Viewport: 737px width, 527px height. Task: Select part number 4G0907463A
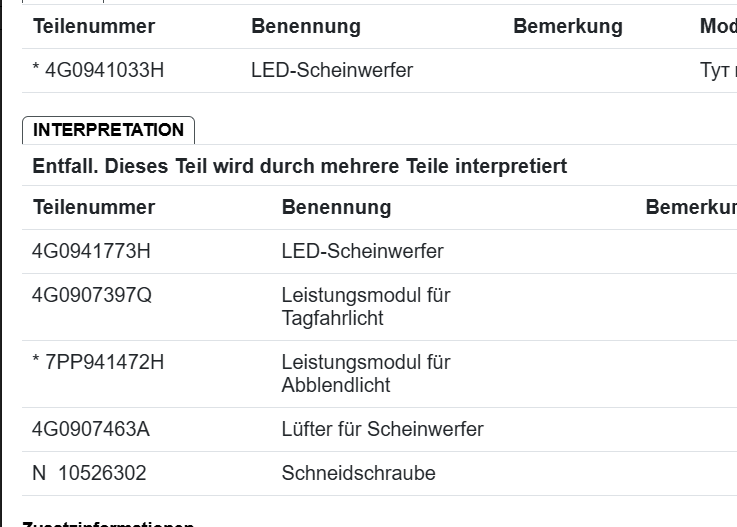[91, 429]
